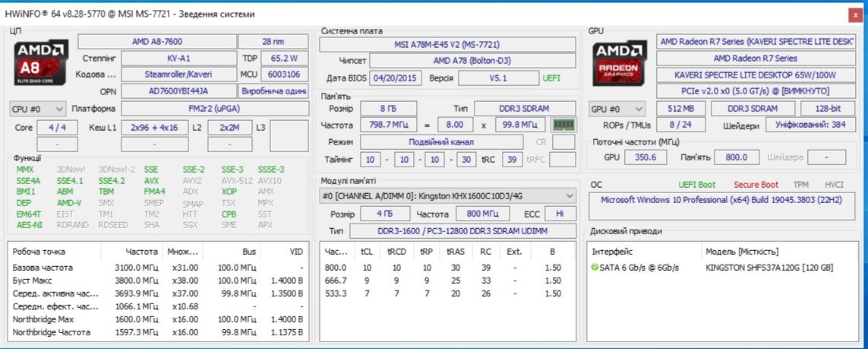Click the AMD A8-7600 processor name field
This screenshot has width=868, height=349.
tap(157, 42)
